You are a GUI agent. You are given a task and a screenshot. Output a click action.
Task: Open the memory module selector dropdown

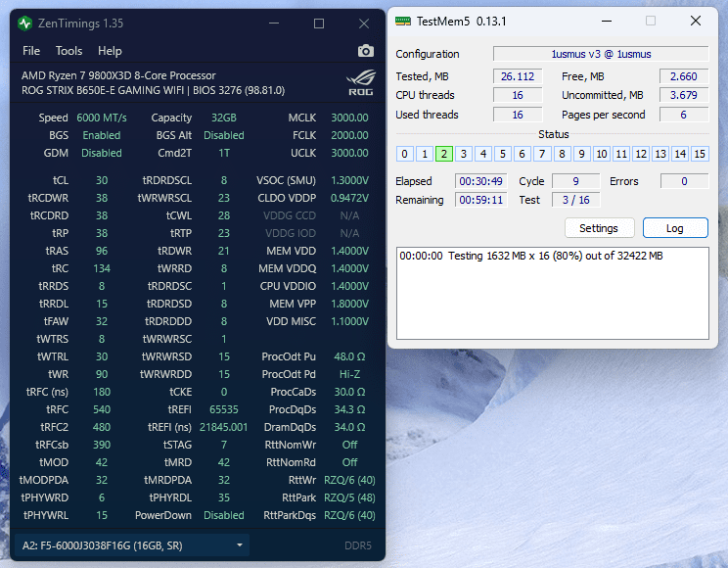tap(132, 545)
